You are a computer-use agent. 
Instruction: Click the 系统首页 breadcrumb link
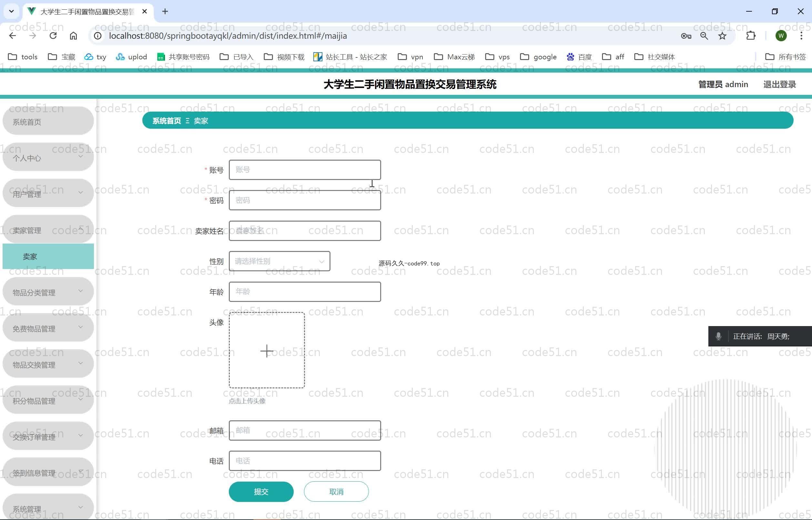167,121
